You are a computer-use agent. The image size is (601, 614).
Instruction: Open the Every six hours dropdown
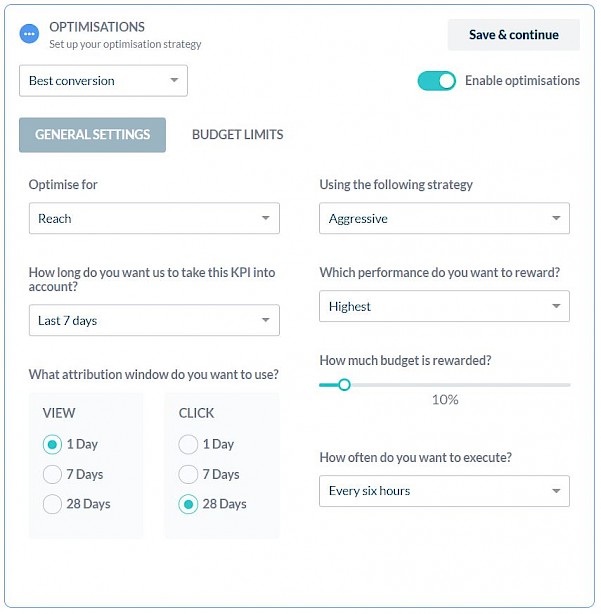(444, 491)
